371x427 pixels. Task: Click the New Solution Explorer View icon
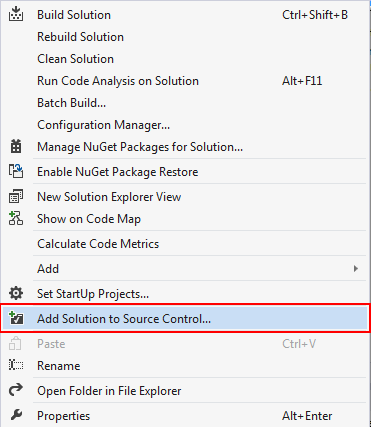coord(16,197)
